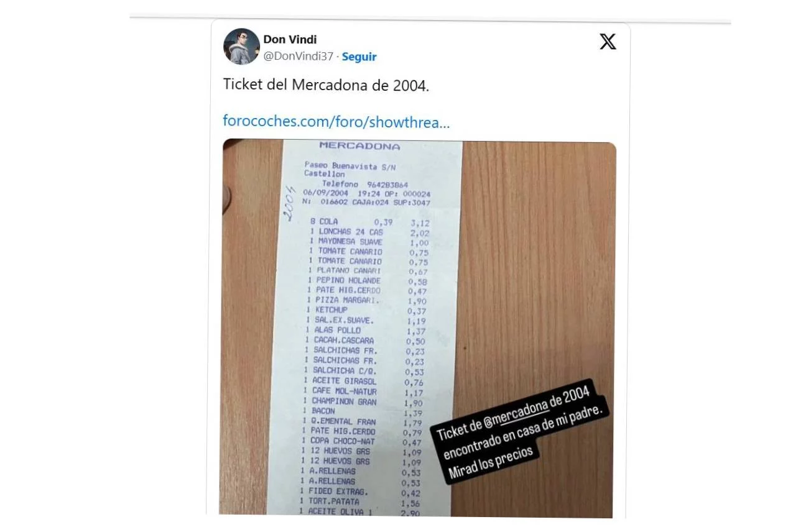Open the forocoches.com thread link
This screenshot has width=806, height=532.
point(336,121)
